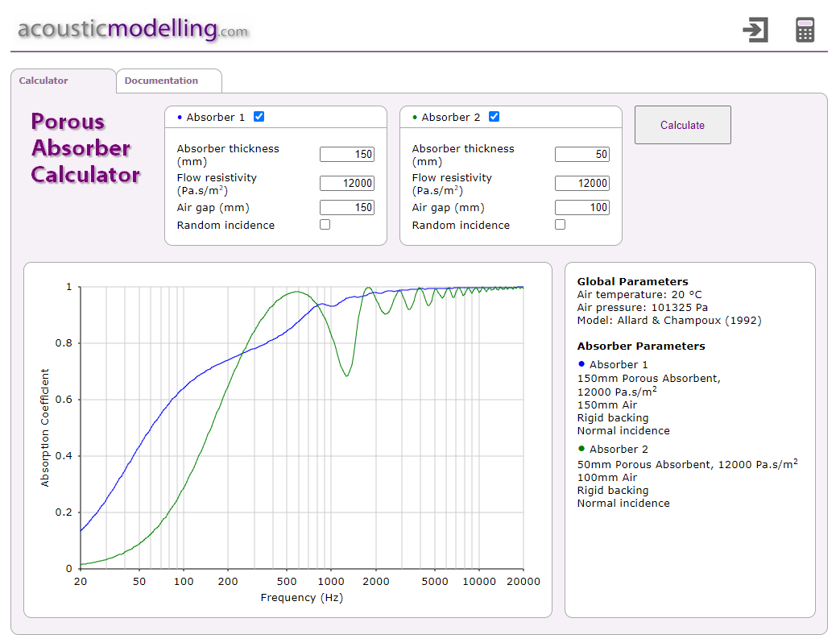
Task: Focus Absorber 2 thickness input field
Action: pos(582,155)
